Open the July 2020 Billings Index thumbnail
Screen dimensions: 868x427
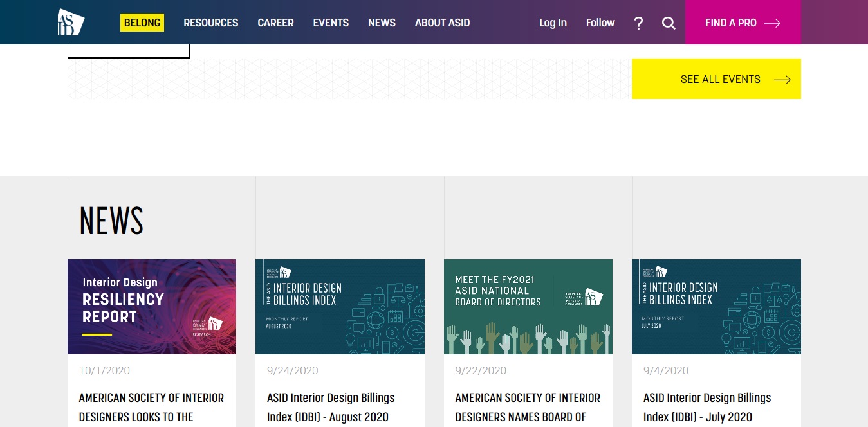coord(716,307)
